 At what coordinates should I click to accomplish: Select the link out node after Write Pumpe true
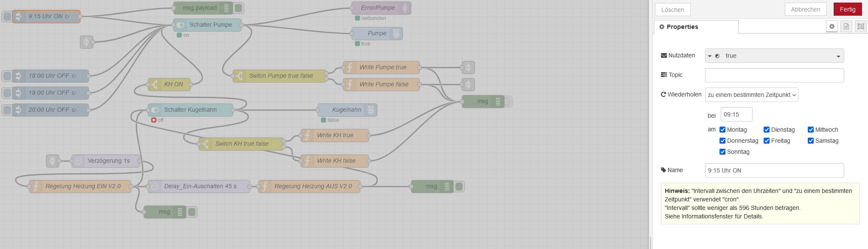click(468, 68)
